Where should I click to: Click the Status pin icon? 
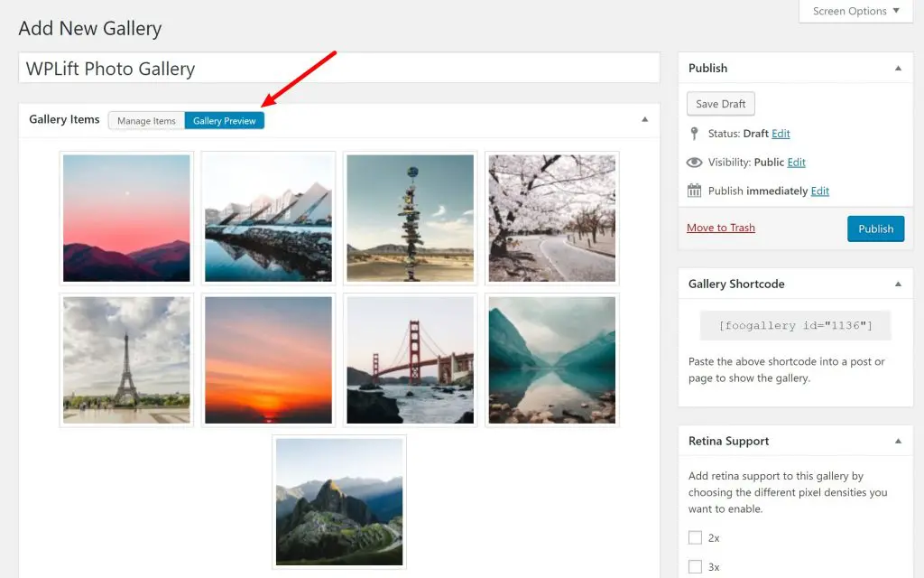[x=694, y=134]
